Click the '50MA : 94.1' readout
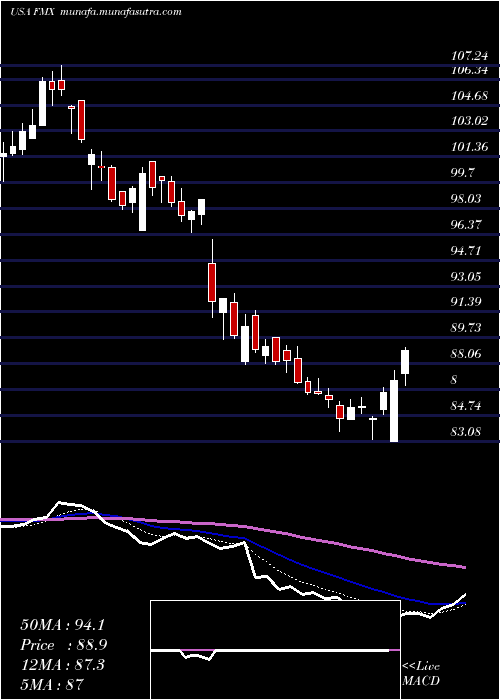500x700 pixels. (62, 625)
